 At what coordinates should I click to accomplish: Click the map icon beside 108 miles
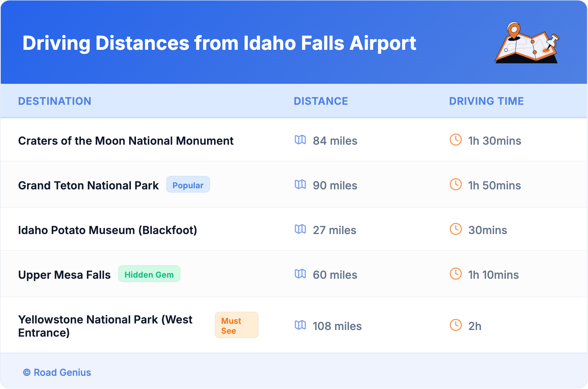point(300,325)
